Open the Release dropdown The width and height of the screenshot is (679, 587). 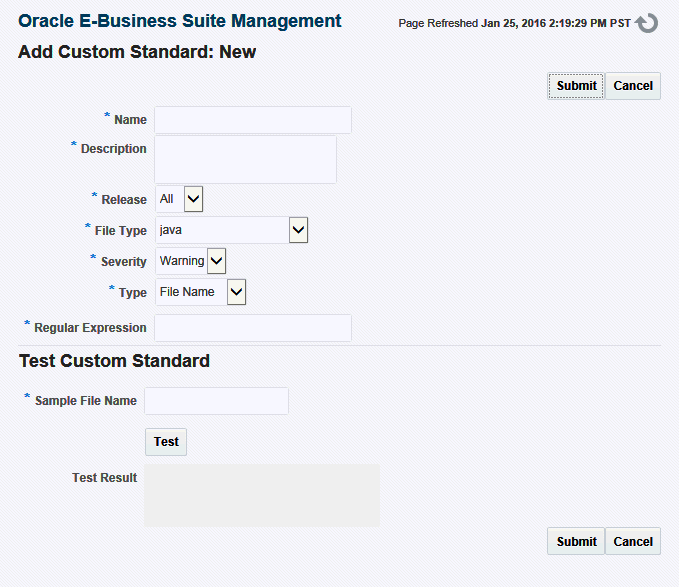click(179, 199)
